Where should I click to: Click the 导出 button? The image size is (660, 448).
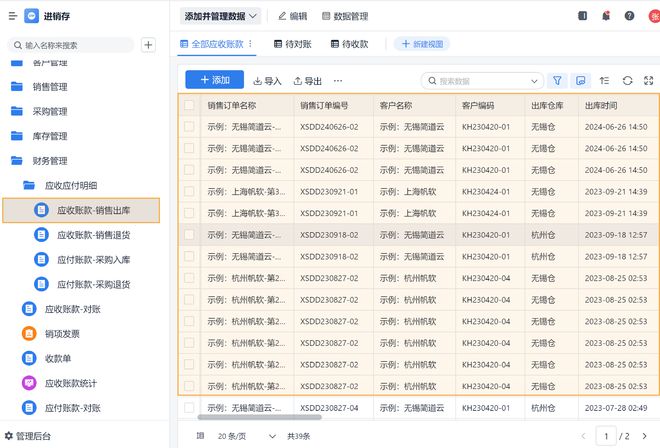[307, 81]
